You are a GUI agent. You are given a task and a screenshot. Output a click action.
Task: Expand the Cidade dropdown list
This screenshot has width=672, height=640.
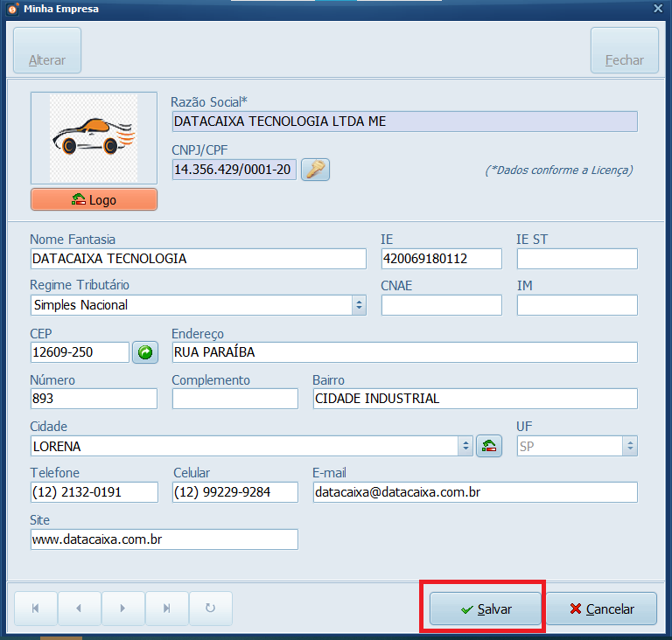[x=465, y=446]
